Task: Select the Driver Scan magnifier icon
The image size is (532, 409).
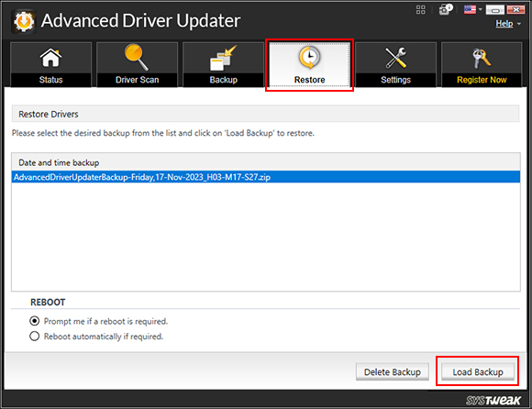Action: [137, 57]
